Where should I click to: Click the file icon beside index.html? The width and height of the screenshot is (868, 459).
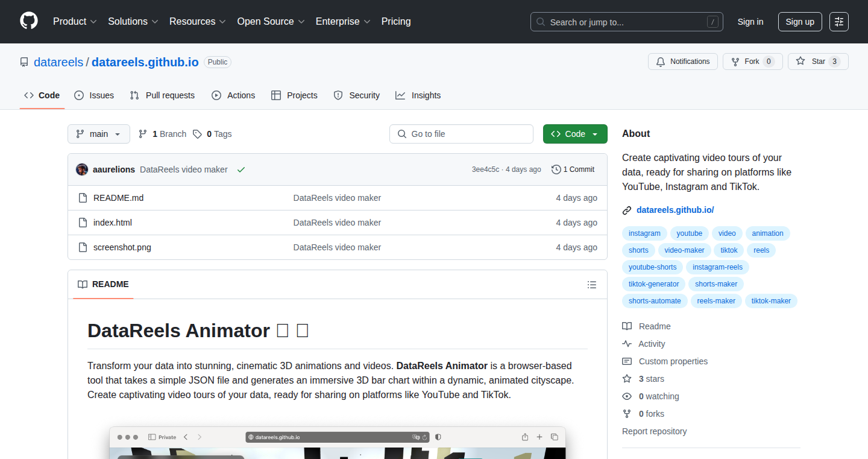pyautogui.click(x=83, y=223)
